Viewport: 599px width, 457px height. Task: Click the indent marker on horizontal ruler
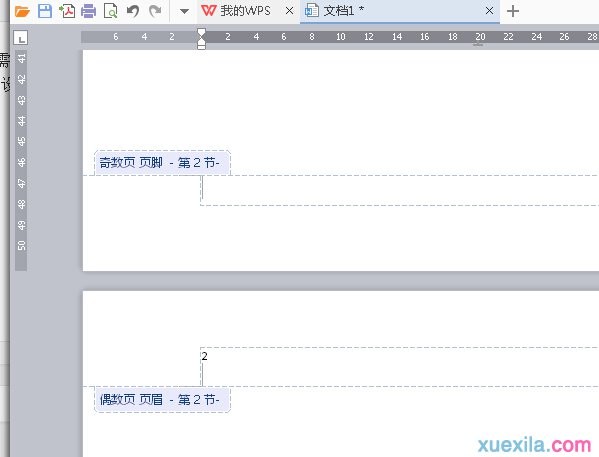pyautogui.click(x=201, y=39)
